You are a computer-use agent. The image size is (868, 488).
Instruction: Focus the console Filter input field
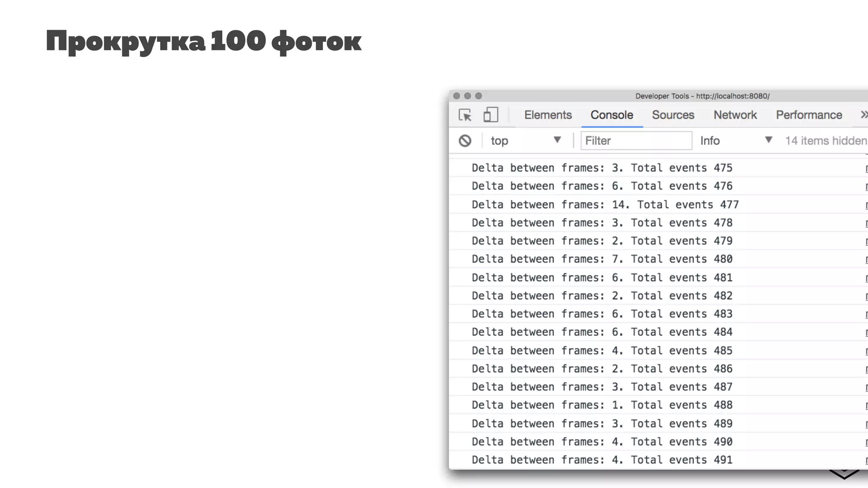click(636, 141)
